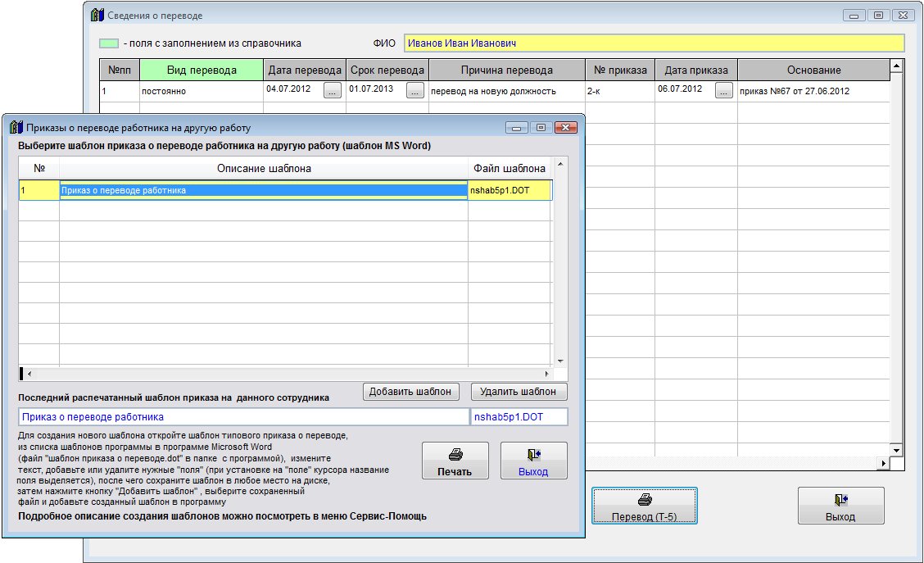Click the №пп column header

120,70
